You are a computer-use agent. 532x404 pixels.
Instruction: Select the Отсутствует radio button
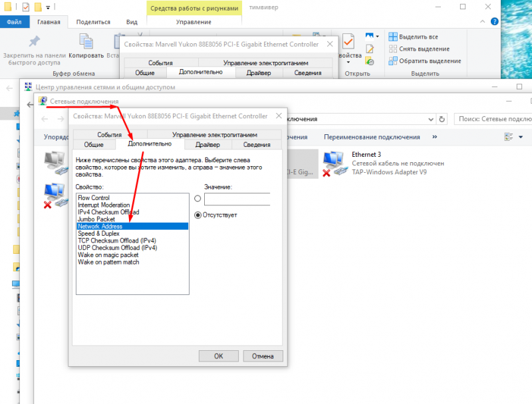click(x=196, y=215)
